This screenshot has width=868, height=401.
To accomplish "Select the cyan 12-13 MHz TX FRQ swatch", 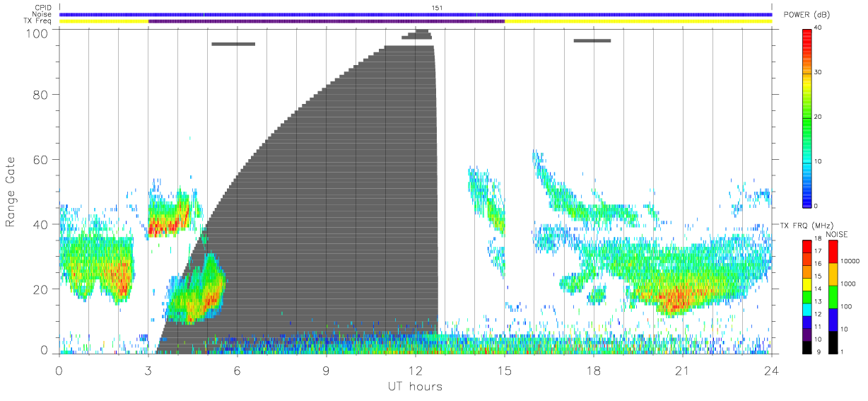I will 807,310.
